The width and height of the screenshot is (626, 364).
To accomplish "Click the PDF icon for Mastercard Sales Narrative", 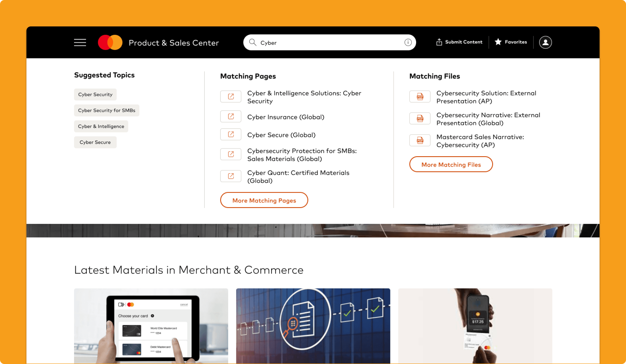I will 420,141.
